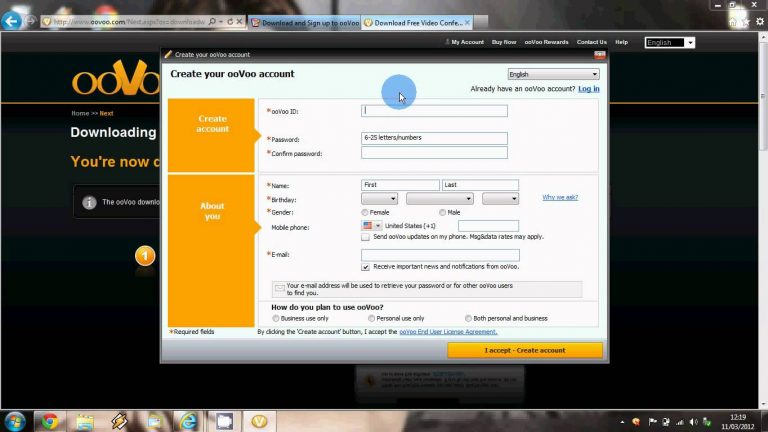Click the ooVoo logo
The image size is (768, 432).
[x=116, y=77]
